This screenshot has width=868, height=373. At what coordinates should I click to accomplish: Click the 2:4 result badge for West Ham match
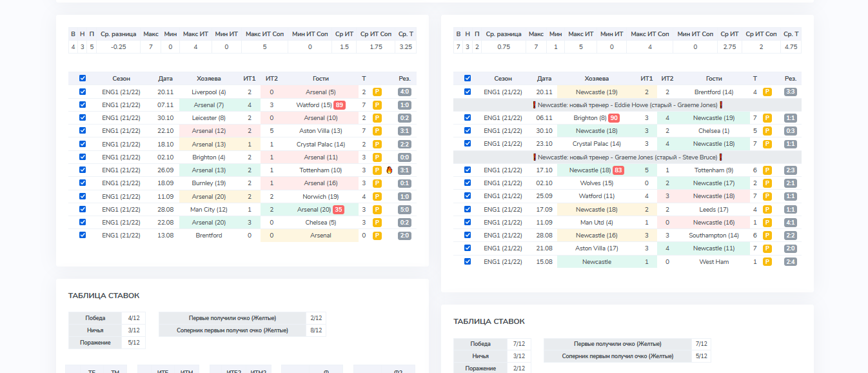click(x=790, y=262)
